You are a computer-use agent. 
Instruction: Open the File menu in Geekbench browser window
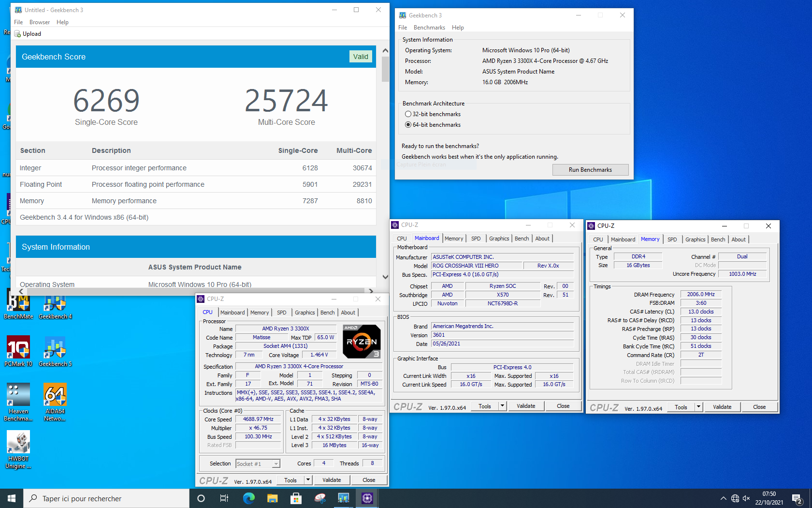[18, 22]
